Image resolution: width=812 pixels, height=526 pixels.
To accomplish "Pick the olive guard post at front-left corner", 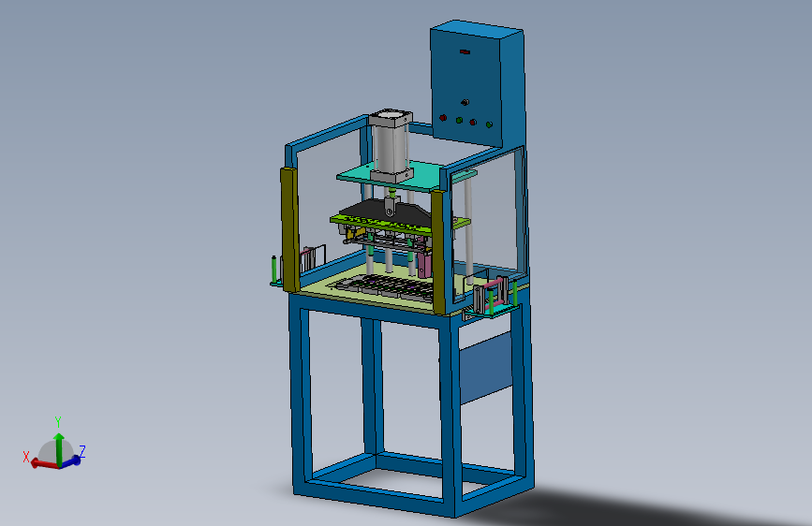I will pyautogui.click(x=289, y=229).
